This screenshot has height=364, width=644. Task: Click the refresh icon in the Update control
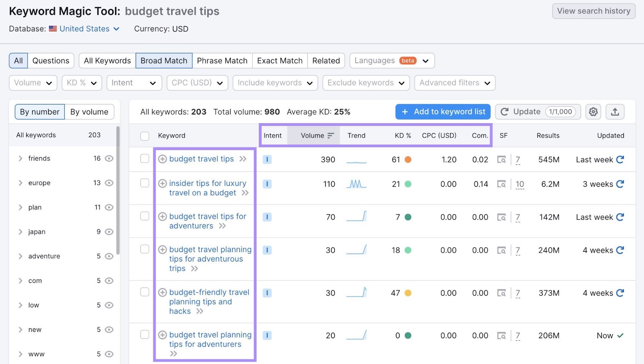(x=505, y=112)
